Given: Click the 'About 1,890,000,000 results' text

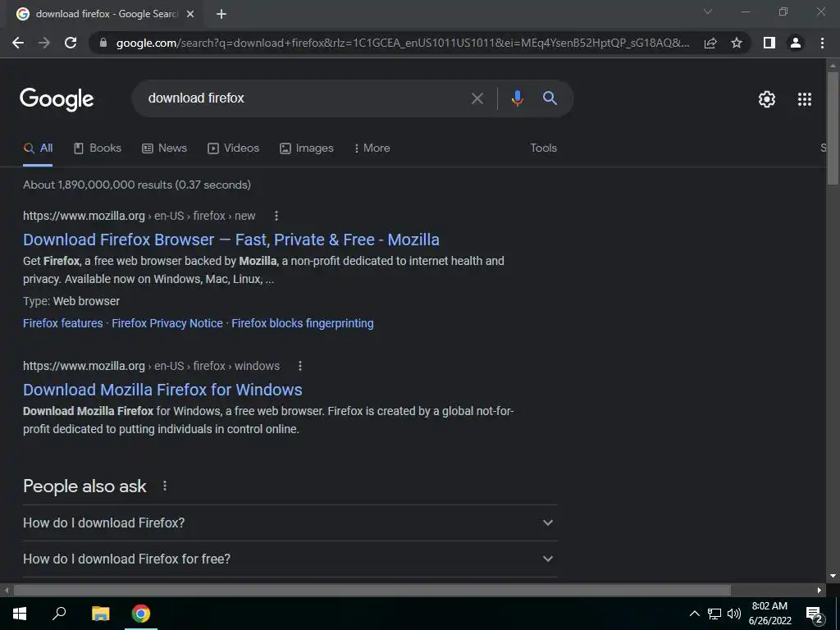Looking at the screenshot, I should [137, 185].
